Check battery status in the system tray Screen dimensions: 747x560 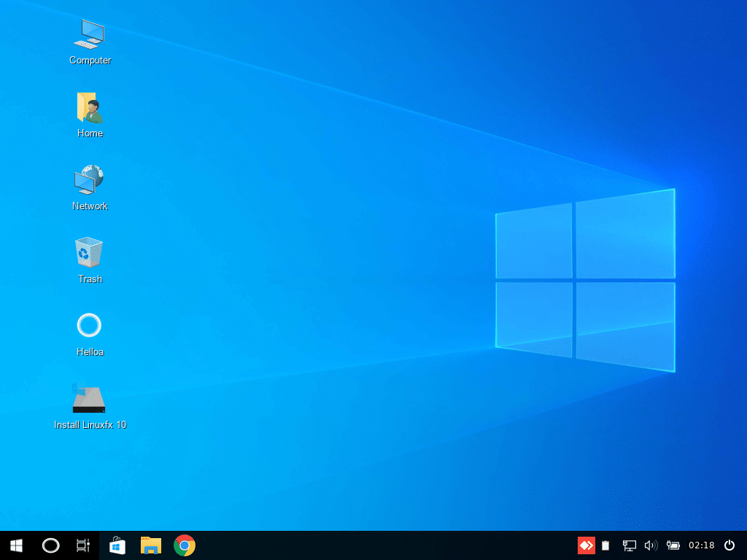[673, 545]
